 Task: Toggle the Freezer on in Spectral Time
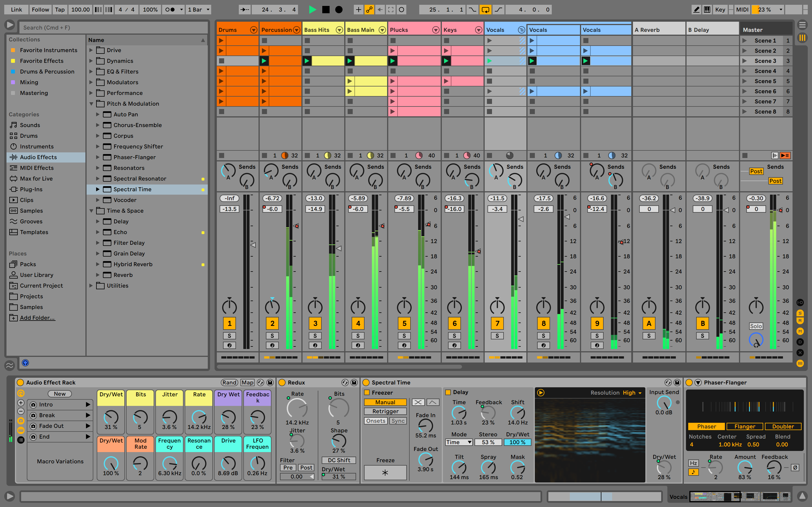pyautogui.click(x=368, y=392)
